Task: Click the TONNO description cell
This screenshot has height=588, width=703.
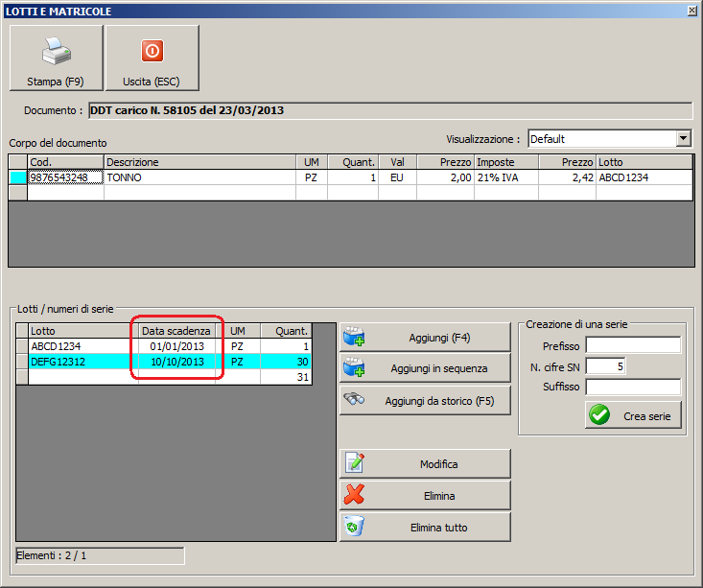Action: coord(199,177)
